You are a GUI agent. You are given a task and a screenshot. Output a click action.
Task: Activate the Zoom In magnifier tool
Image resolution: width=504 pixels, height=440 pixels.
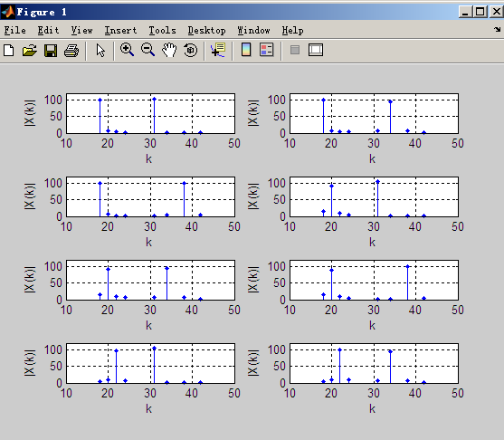tap(127, 50)
